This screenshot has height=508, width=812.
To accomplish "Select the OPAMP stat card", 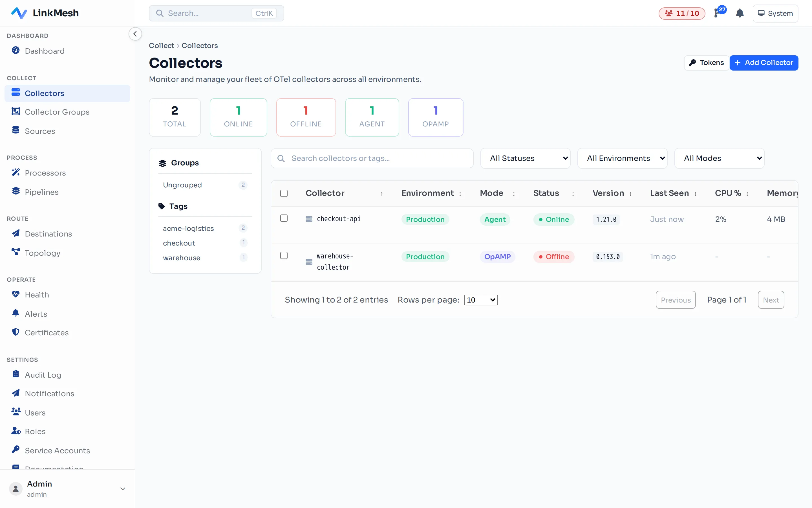I will pyautogui.click(x=436, y=117).
